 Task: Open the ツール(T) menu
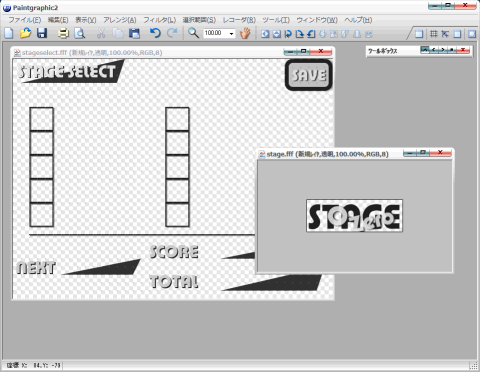[x=276, y=20]
